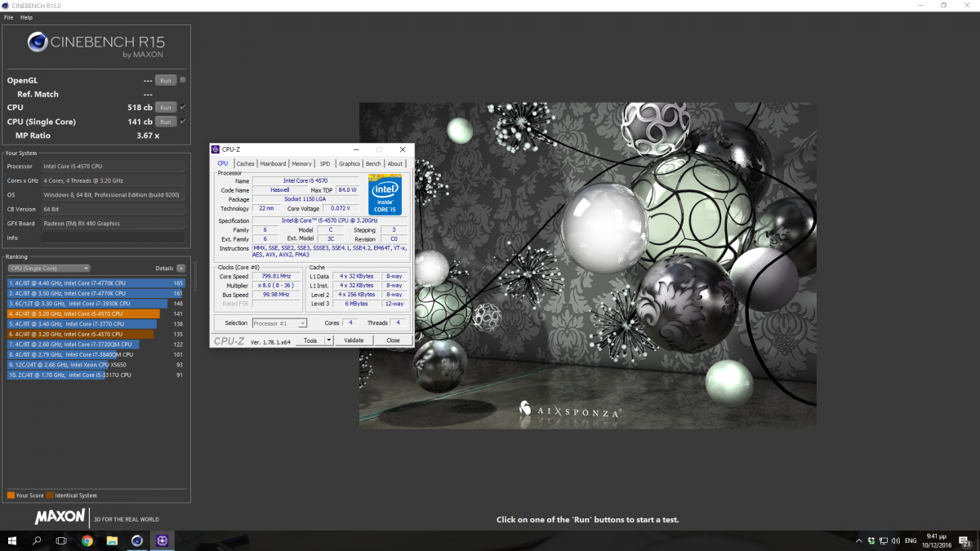Click ENG language indicator

point(911,540)
